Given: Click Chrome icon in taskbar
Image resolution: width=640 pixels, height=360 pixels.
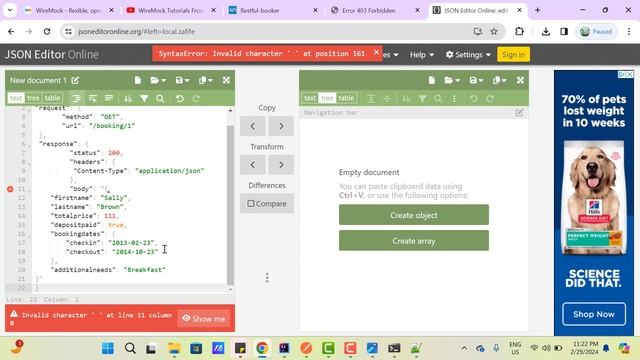Looking at the screenshot, I should coord(262,348).
